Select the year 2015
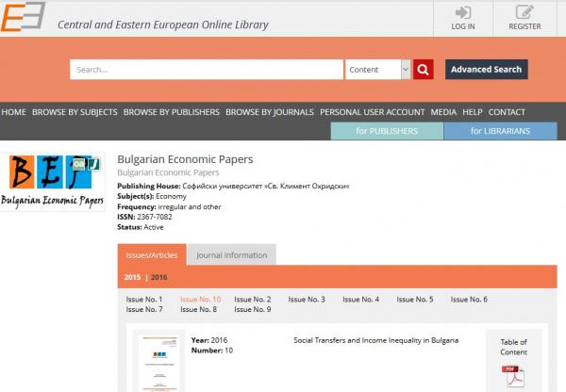566x392 pixels. (x=132, y=277)
